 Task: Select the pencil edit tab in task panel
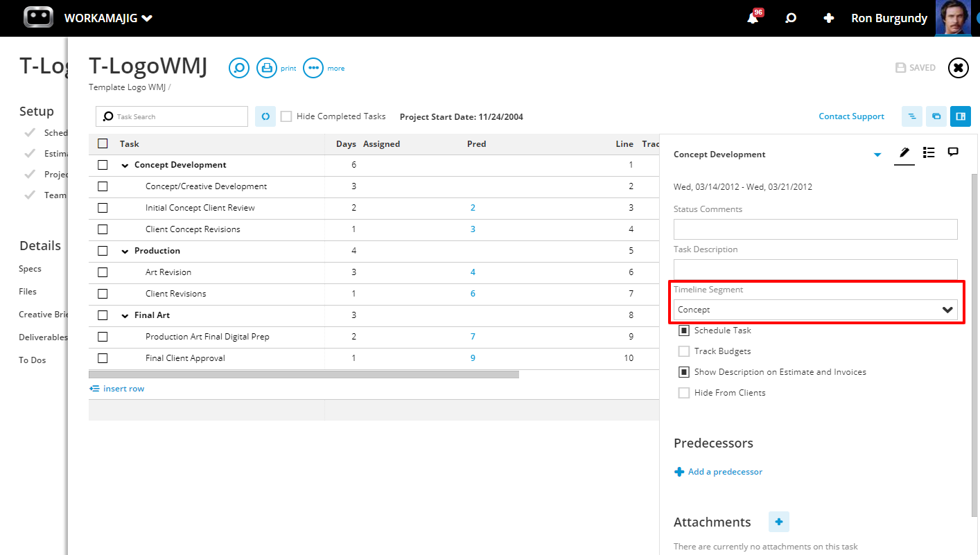(904, 153)
